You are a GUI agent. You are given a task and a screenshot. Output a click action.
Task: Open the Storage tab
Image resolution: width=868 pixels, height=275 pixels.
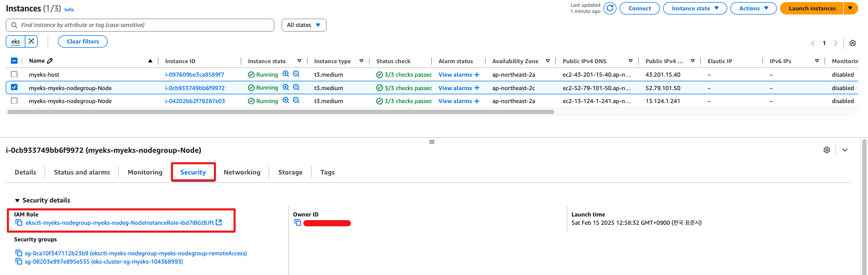tap(290, 172)
